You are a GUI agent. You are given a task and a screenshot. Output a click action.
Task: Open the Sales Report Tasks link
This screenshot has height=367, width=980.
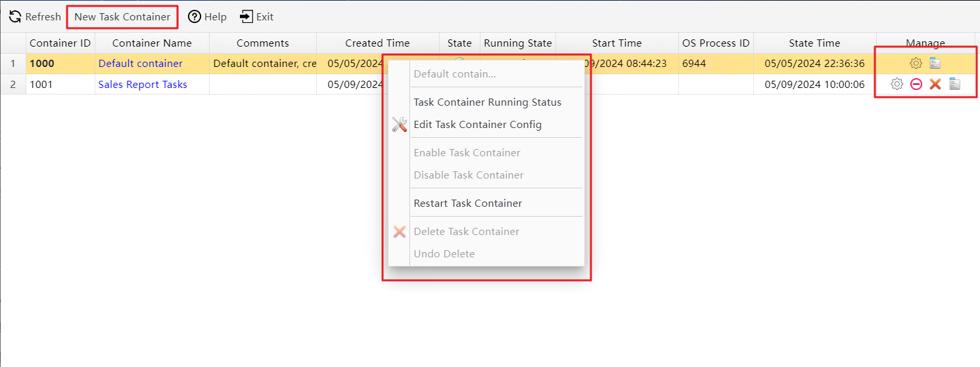(143, 85)
